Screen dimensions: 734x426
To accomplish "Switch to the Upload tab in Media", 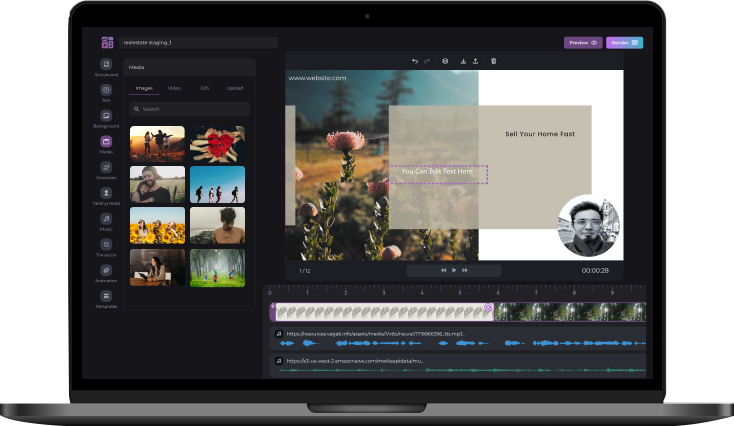I will tap(235, 88).
